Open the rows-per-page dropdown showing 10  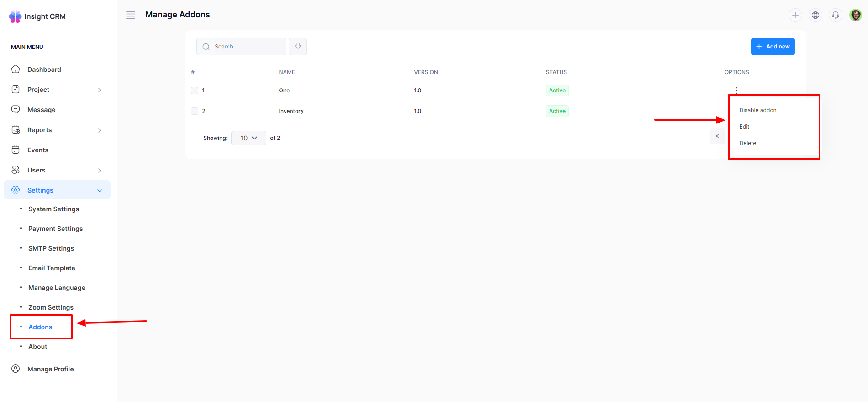click(249, 138)
